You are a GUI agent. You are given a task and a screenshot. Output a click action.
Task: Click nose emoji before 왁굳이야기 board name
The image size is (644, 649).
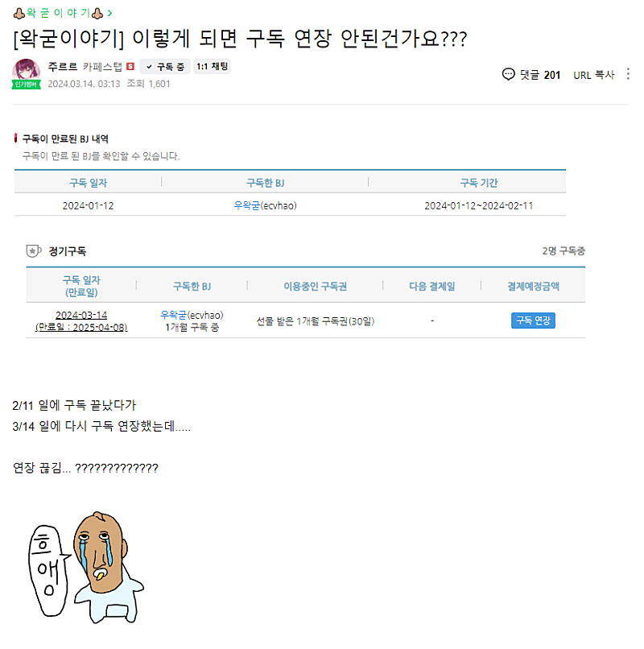tap(19, 13)
